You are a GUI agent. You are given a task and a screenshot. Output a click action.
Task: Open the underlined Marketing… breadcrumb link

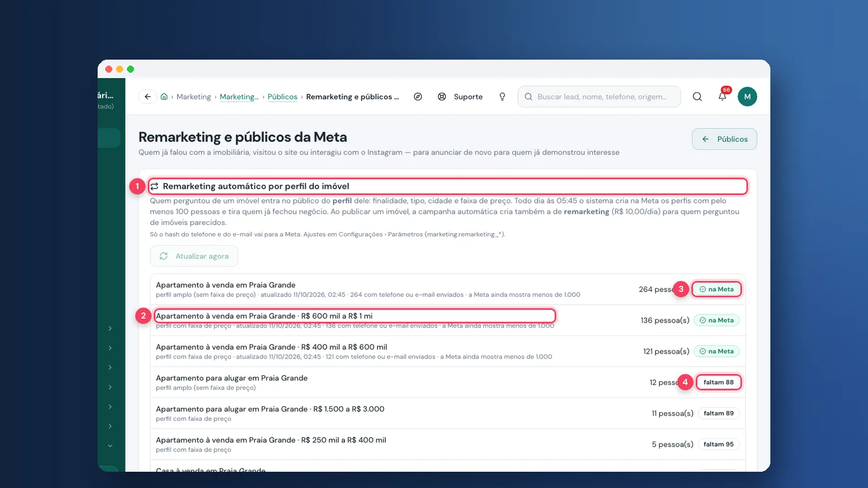click(239, 97)
